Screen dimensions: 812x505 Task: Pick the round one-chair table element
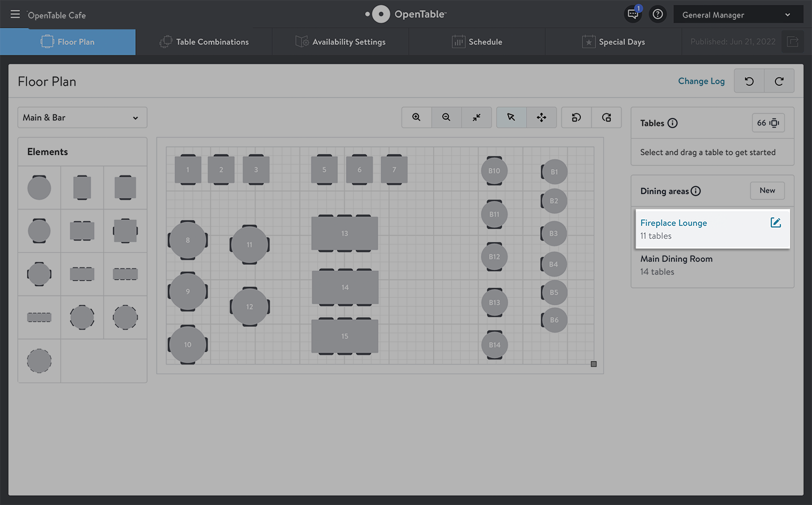click(x=39, y=187)
